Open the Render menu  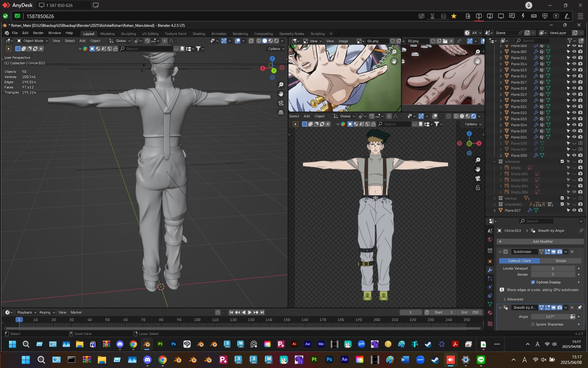[38, 33]
